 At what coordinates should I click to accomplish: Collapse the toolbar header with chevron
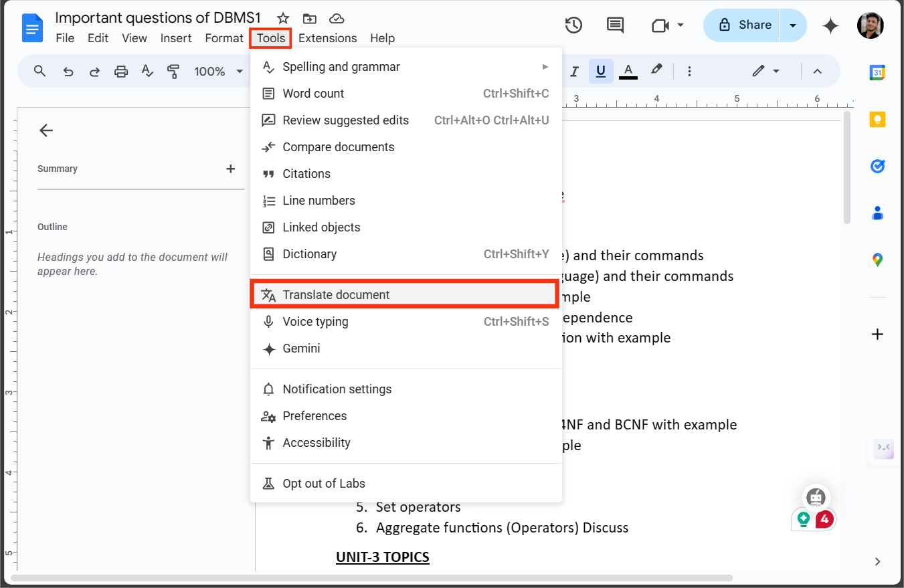(x=817, y=71)
